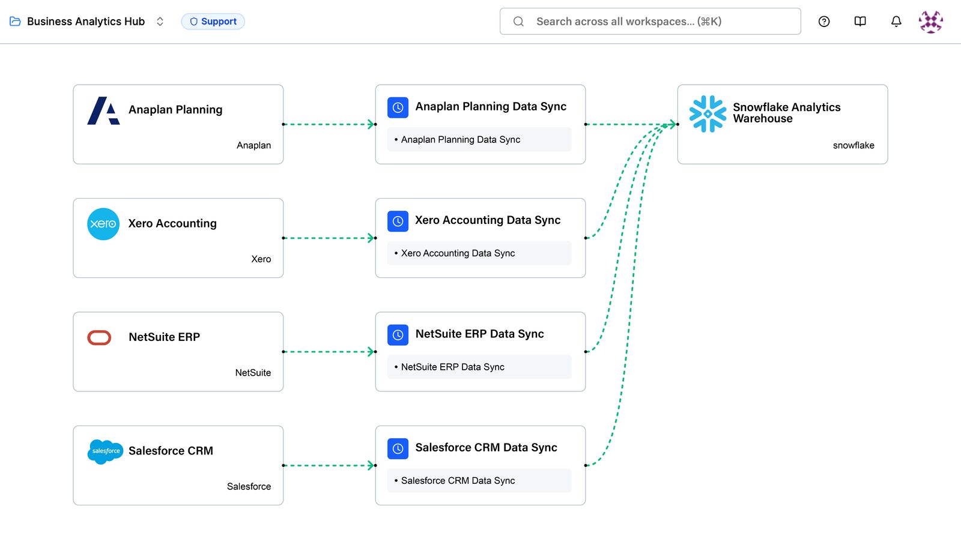
Task: Click the NetSuite ERP logo icon
Action: click(99, 337)
